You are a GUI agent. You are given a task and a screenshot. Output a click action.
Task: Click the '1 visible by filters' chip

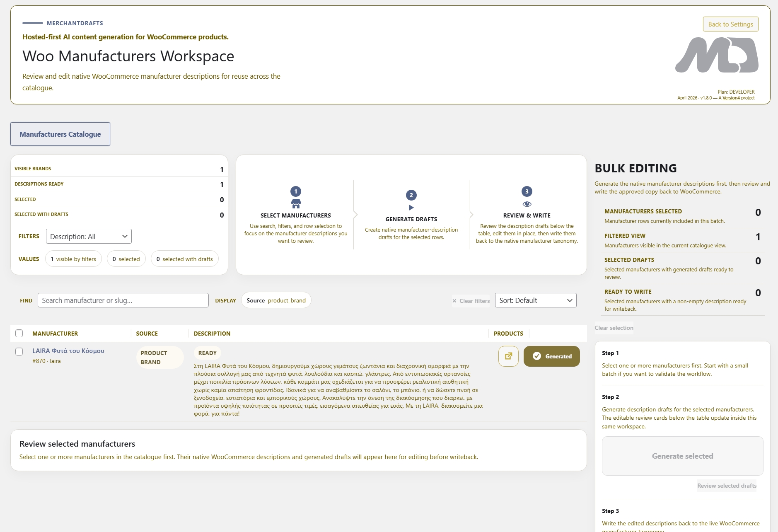click(73, 259)
